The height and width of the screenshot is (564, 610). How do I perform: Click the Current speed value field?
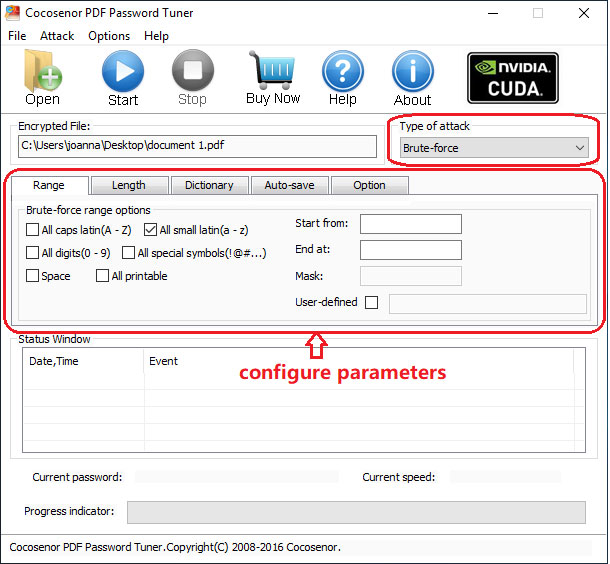point(505,477)
